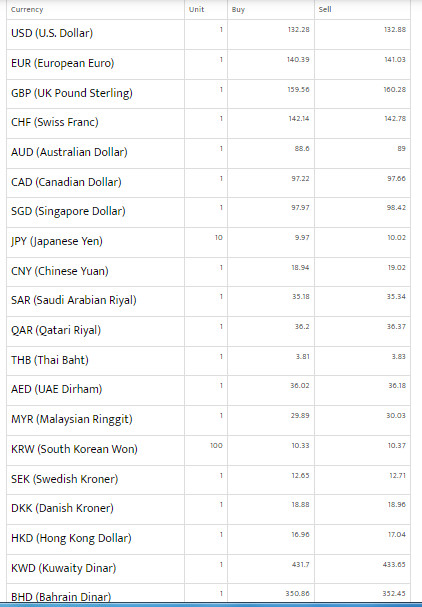Click CAD sell rate 97.66

(x=396, y=178)
